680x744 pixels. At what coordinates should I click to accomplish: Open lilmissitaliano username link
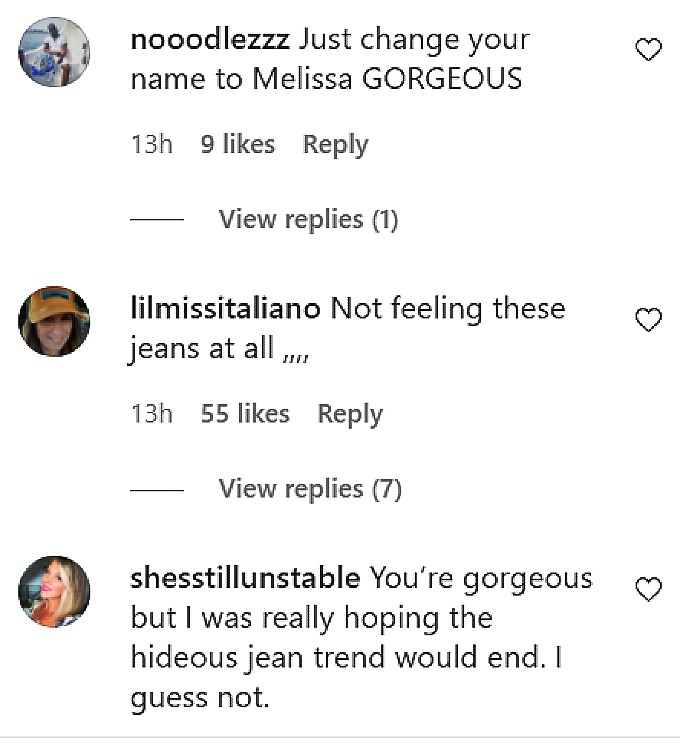click(x=226, y=309)
